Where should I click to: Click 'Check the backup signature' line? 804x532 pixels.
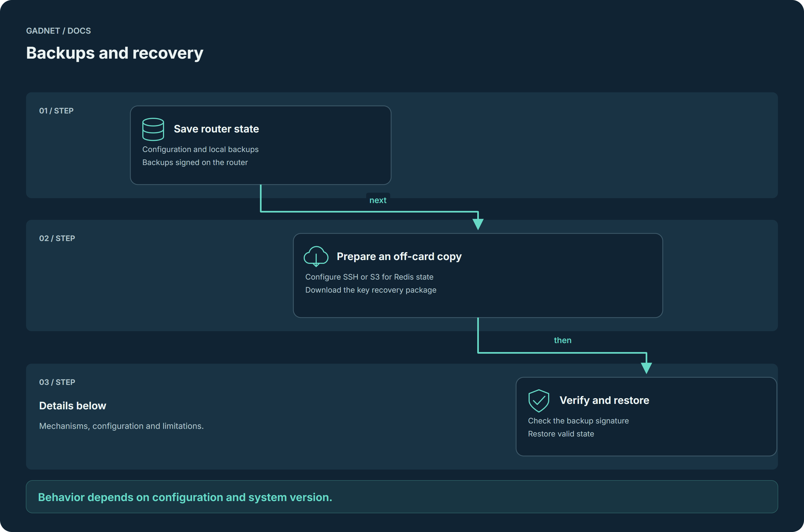pos(578,421)
